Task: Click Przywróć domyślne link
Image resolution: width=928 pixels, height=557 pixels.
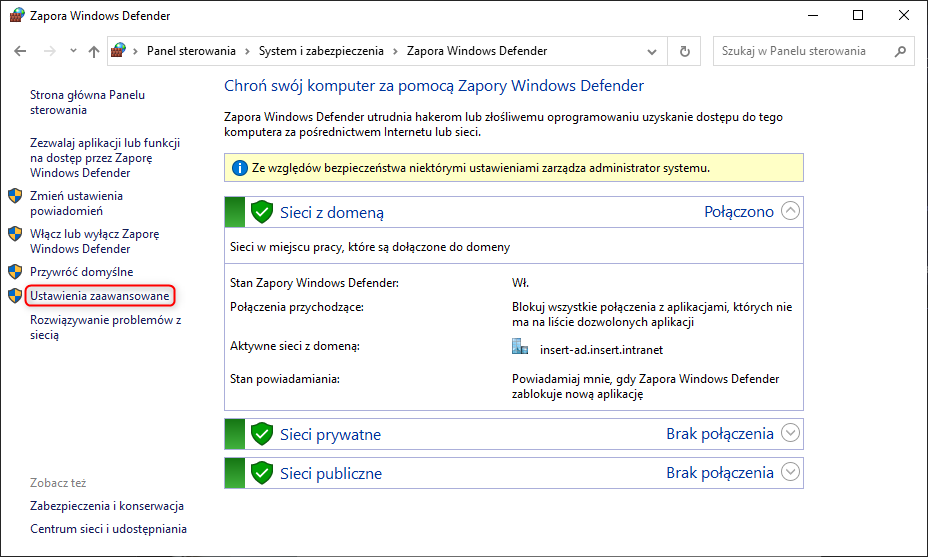Action: pos(82,272)
